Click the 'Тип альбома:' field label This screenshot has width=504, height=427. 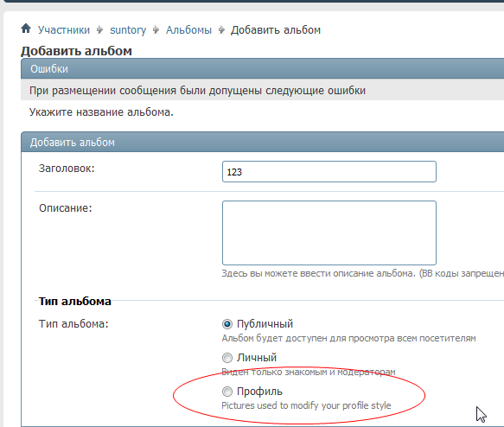pos(73,324)
